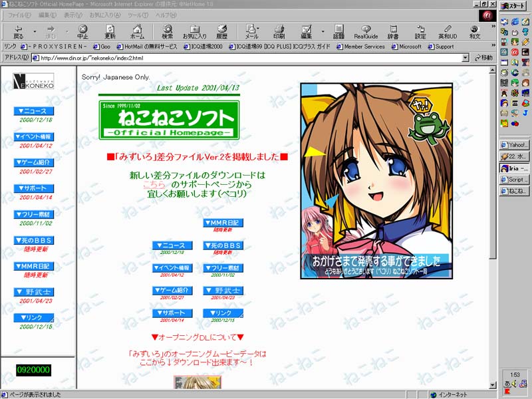Open the Member Services link

coord(360,47)
